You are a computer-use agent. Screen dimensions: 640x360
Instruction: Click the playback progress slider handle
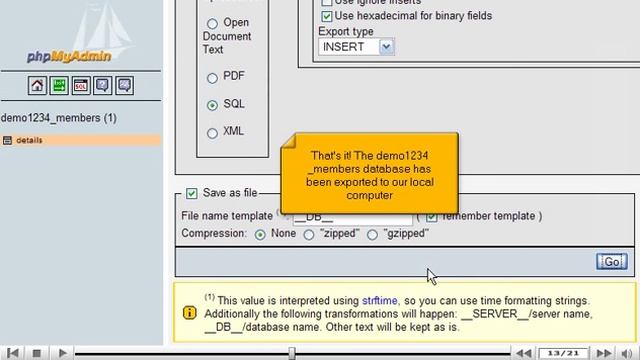(x=291, y=353)
